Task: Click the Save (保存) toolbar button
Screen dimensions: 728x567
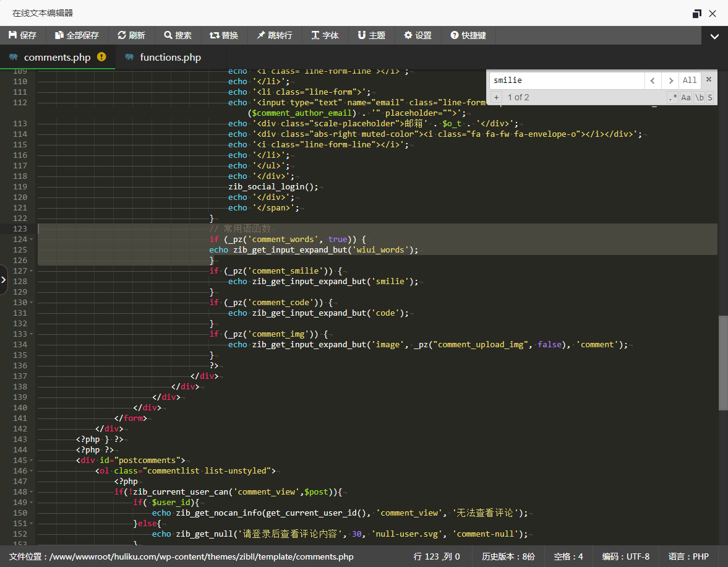Action: (23, 35)
